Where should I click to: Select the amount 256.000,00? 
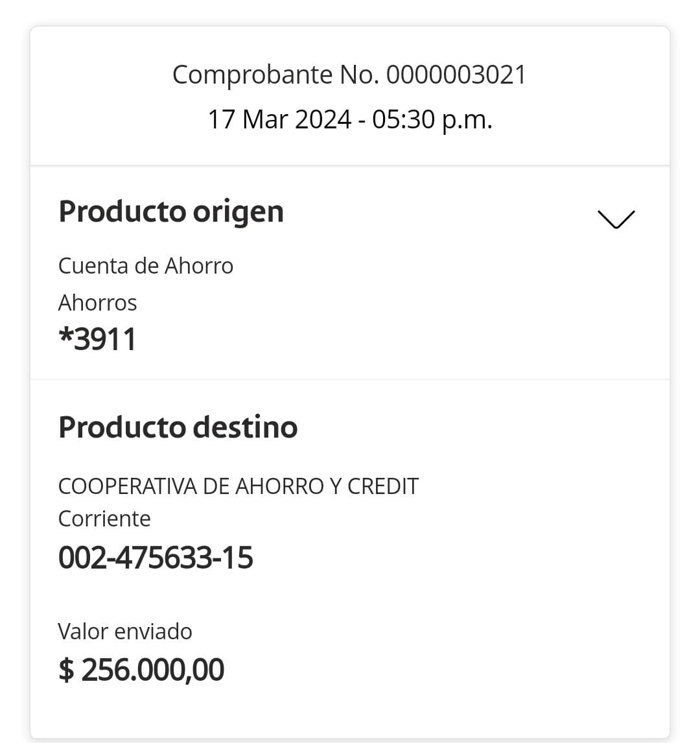(153, 670)
